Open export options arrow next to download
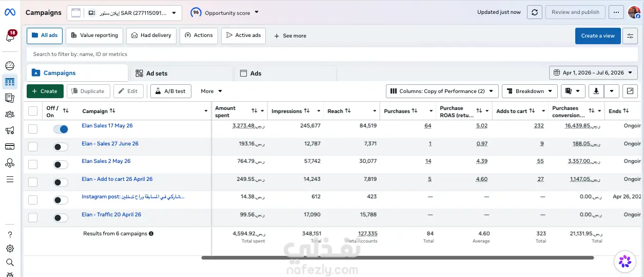The height and width of the screenshot is (277, 644). 612,91
